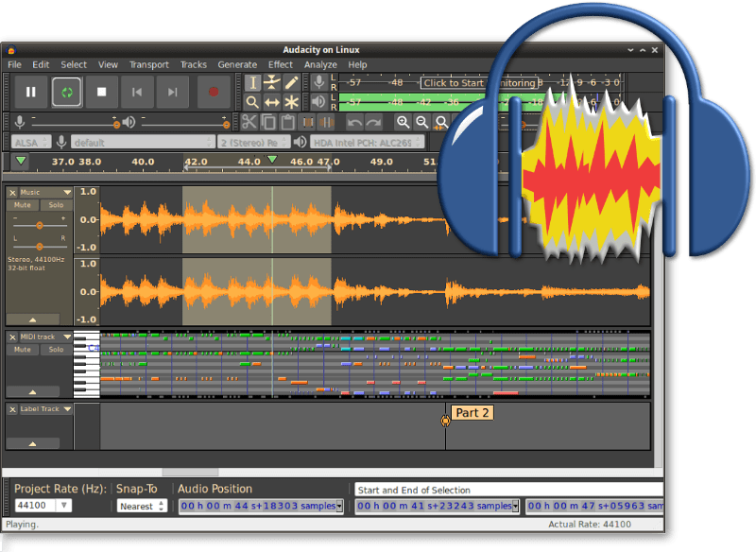
Task: Click the Paste clipboard icon
Action: tap(288, 122)
